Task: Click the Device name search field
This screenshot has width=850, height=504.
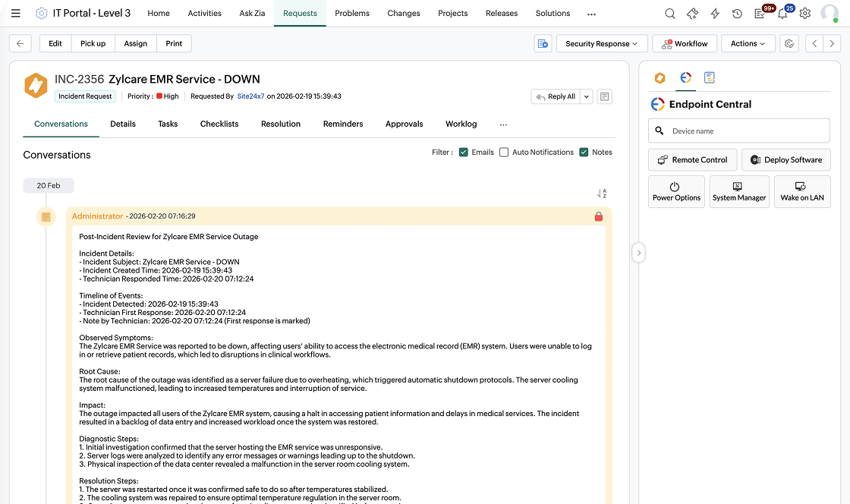Action: click(739, 131)
